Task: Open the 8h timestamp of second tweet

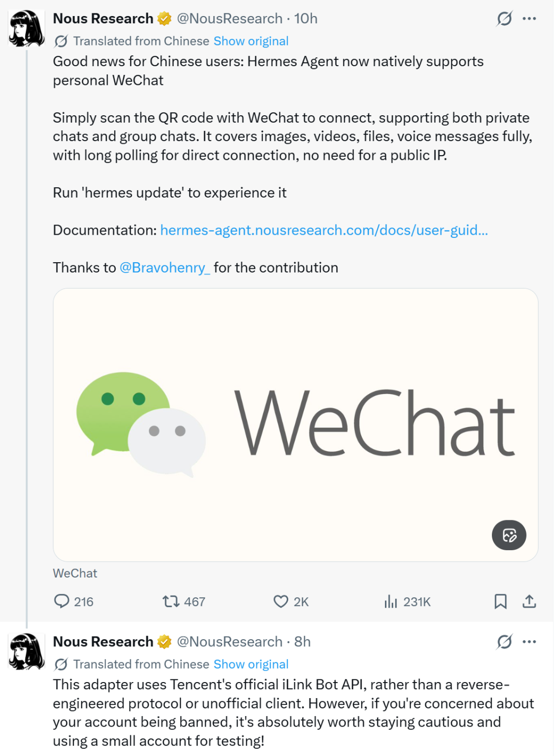Action: pyautogui.click(x=302, y=642)
